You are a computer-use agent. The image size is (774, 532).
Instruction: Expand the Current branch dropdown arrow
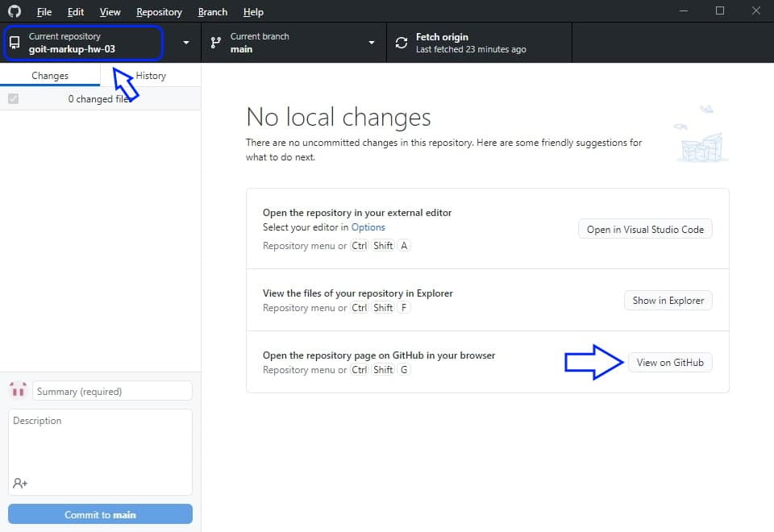[372, 43]
